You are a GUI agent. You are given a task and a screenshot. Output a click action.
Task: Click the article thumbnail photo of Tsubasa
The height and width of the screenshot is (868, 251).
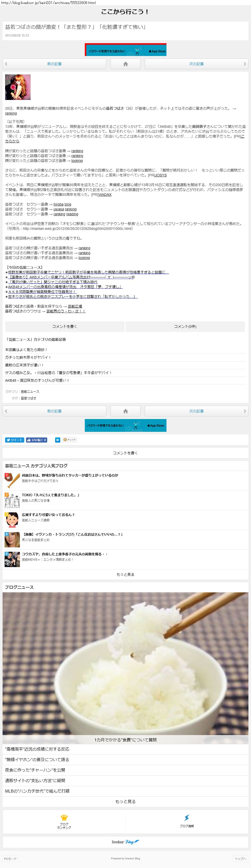coord(18,87)
